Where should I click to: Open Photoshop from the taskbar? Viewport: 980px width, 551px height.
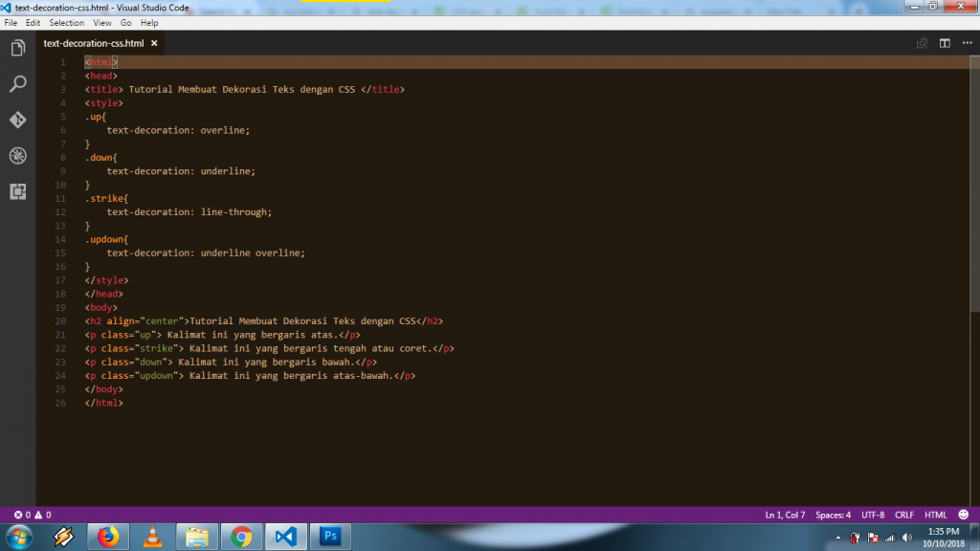330,537
